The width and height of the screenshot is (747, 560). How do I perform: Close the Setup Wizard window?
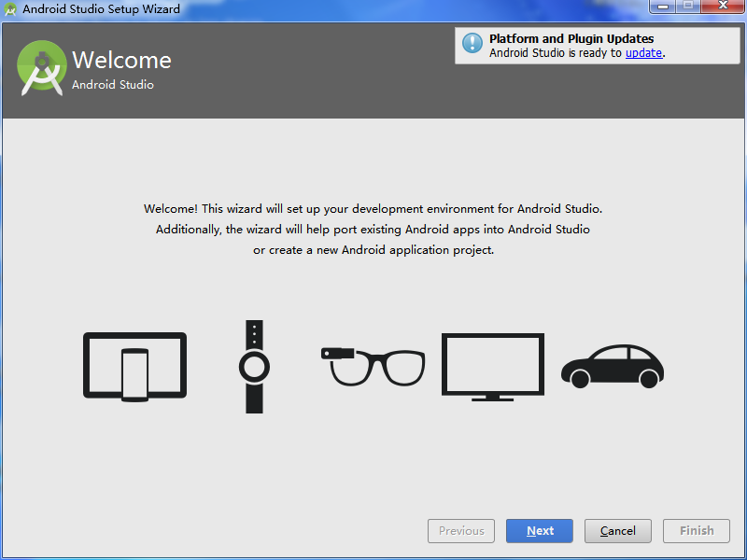pos(723,7)
